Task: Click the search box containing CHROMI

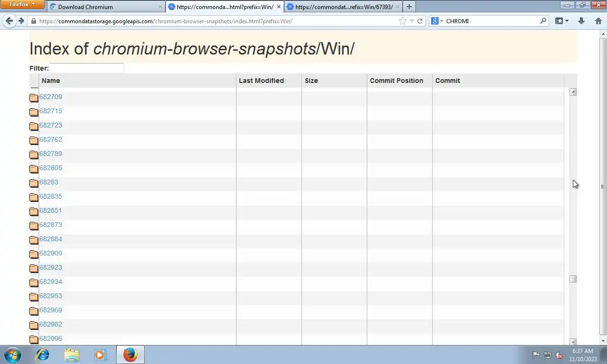Action: 491,21
